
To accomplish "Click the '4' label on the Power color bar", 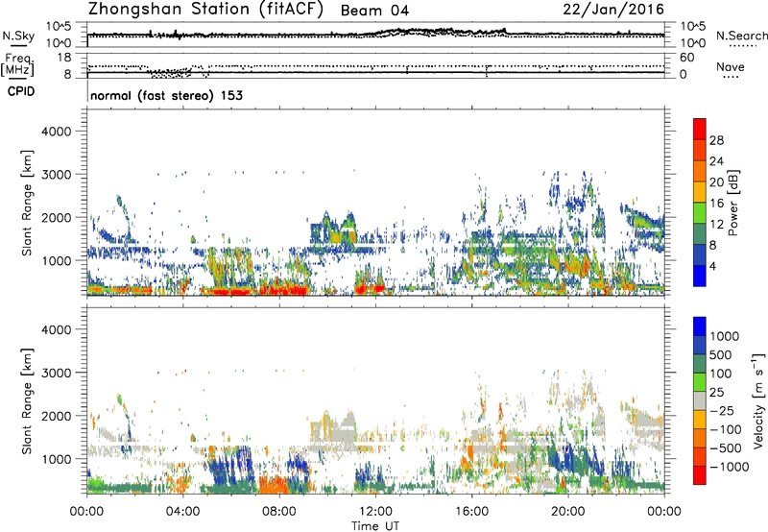I will 713,267.
